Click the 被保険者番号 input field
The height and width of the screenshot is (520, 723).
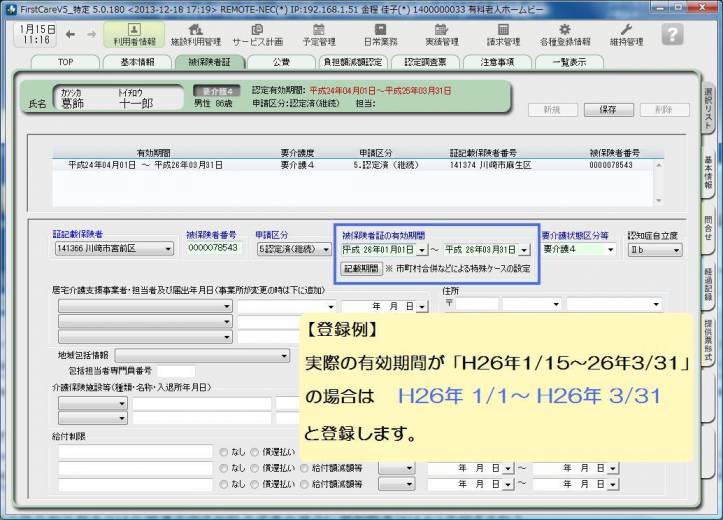pyautogui.click(x=213, y=248)
